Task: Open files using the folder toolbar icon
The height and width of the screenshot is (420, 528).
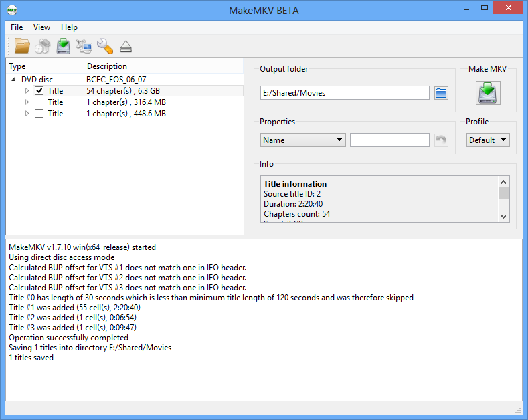Action: pos(22,46)
